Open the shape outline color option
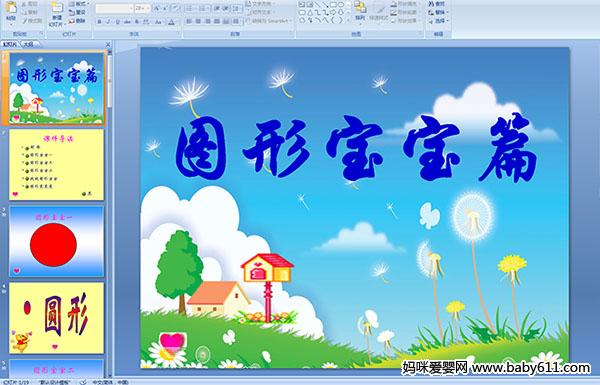 click(x=404, y=12)
